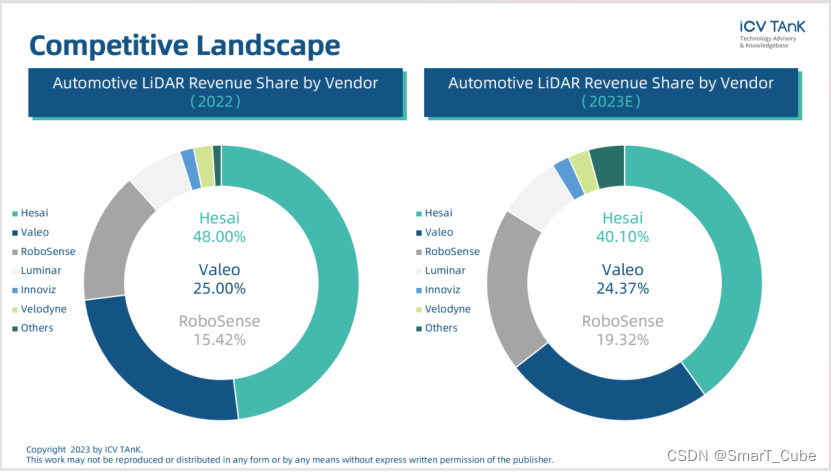Click RoboSense legend swatch in 2022 chart

tap(15, 252)
